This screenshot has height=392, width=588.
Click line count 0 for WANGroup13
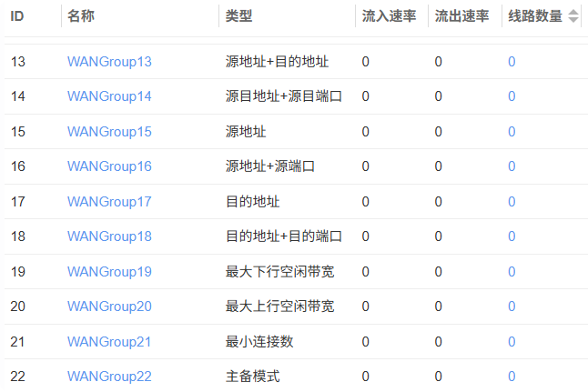click(x=512, y=62)
